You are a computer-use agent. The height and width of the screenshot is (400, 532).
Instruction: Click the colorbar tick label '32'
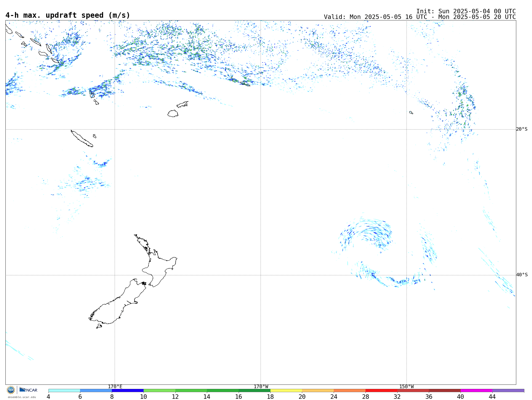pos(397,397)
